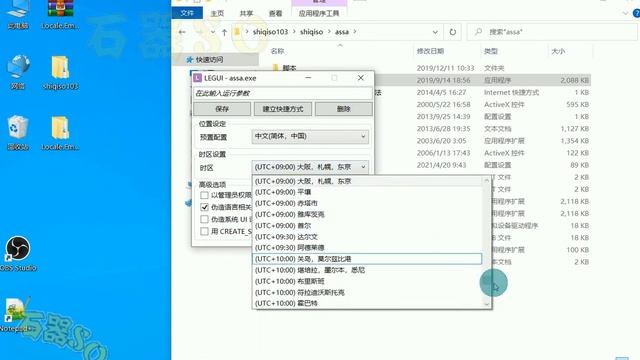
Task: Enable run as administrator checkbox
Action: coord(204,195)
